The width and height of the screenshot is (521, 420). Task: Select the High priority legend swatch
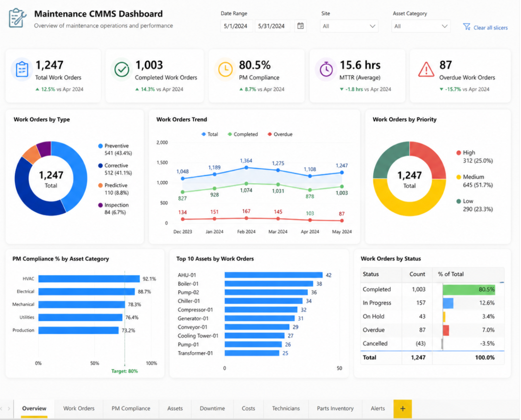click(458, 153)
